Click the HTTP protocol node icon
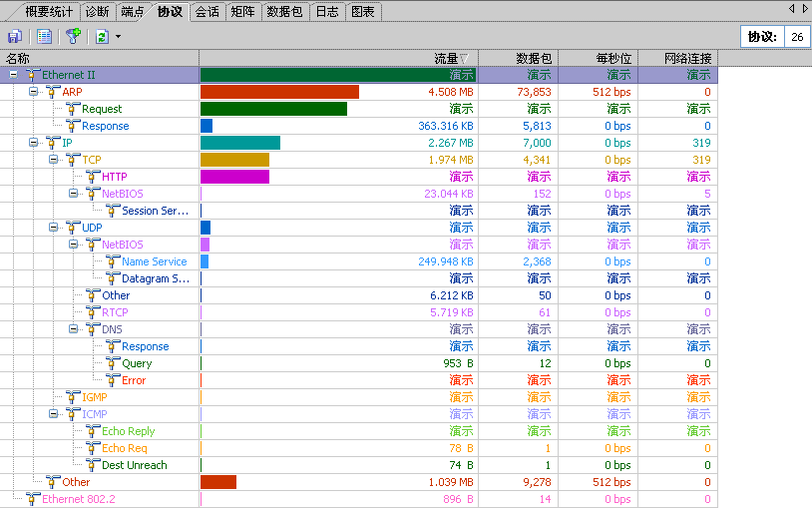Screen dimensions: 812x510 (93, 177)
